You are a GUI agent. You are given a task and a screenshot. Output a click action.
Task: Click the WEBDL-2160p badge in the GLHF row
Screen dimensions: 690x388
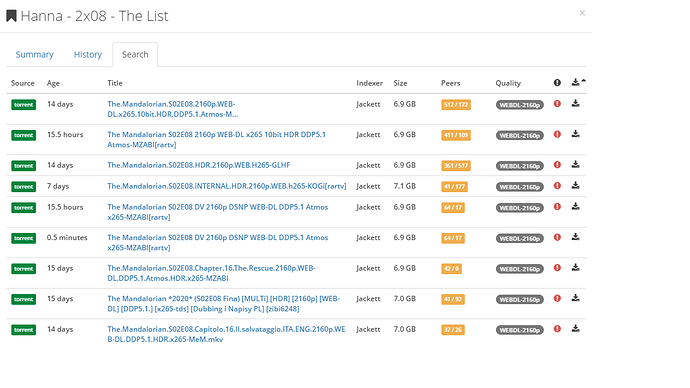520,166
